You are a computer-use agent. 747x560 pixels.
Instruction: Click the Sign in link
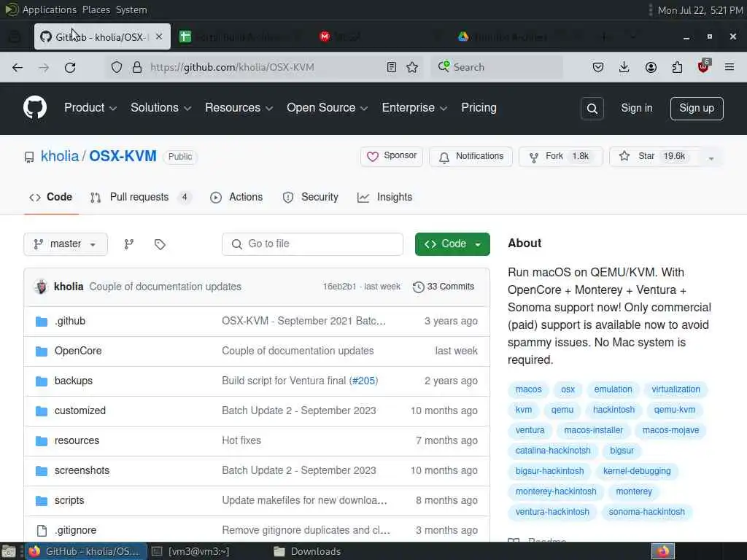(636, 108)
